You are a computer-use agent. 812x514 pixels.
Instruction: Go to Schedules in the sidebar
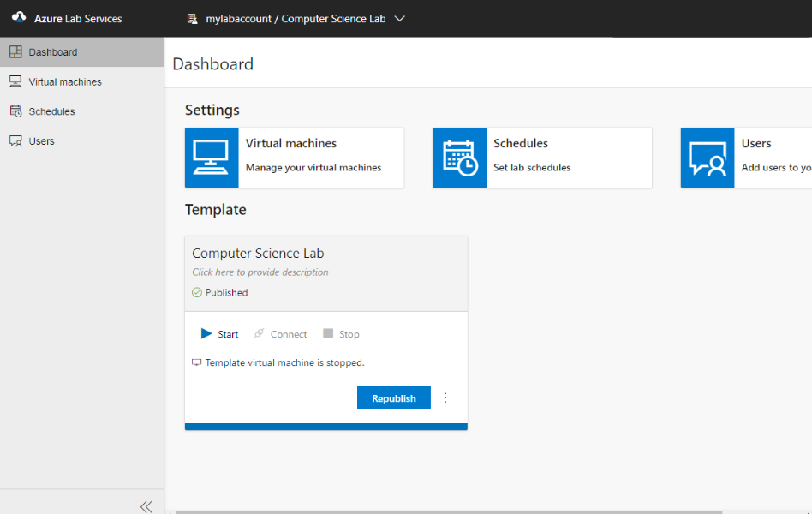click(x=51, y=111)
